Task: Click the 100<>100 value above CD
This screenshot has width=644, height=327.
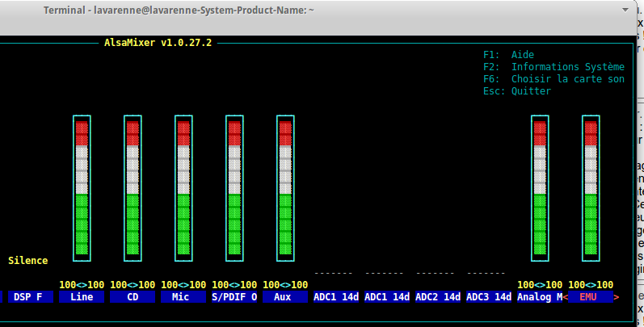Action: point(133,285)
